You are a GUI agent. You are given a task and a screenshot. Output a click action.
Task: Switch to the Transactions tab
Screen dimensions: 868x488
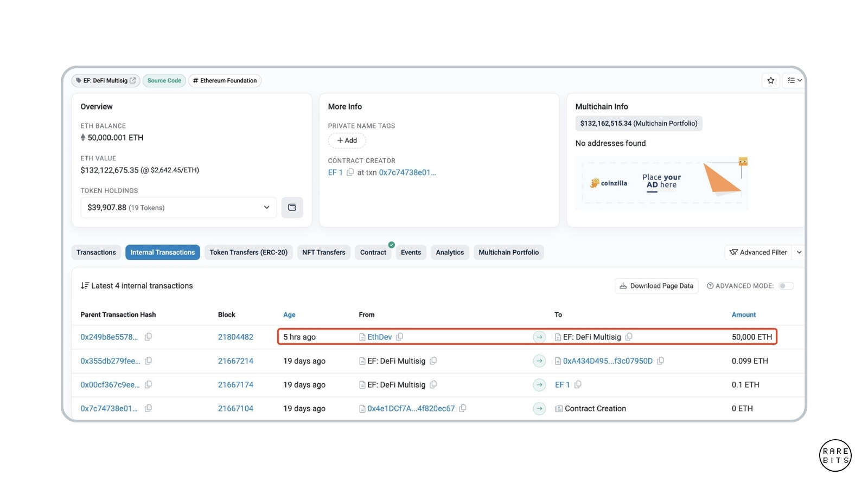[x=96, y=253]
